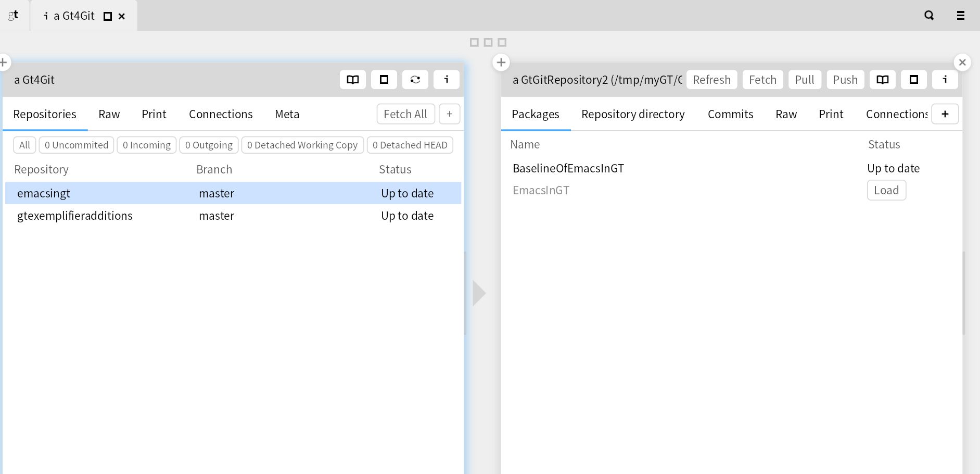The image size is (980, 474).
Task: Click the plus circle left of Gt4Git pane
Action: (3, 63)
